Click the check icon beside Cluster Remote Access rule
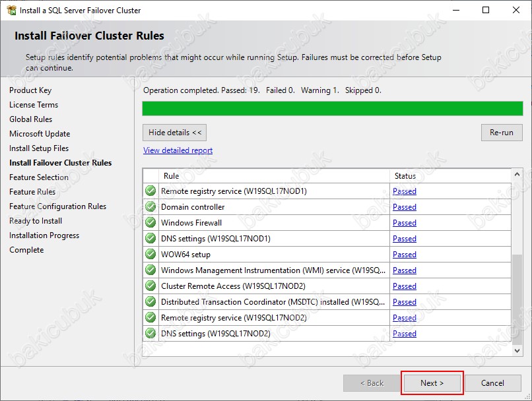The image size is (532, 401). click(150, 286)
